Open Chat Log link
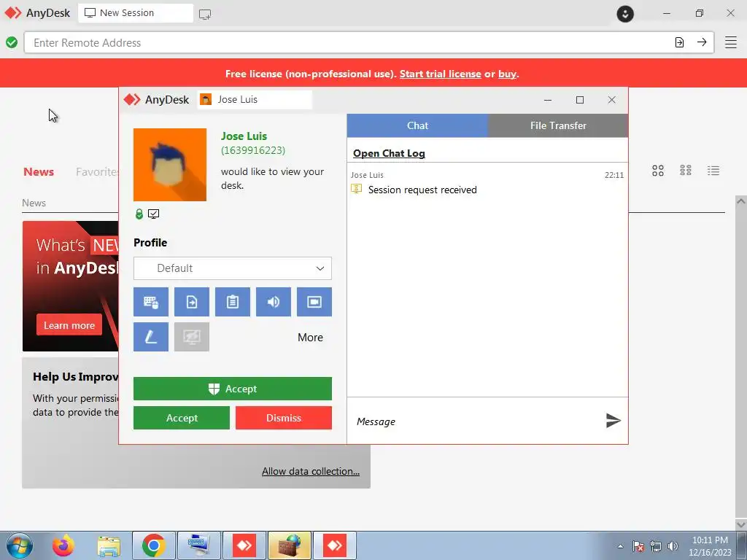 389,153
